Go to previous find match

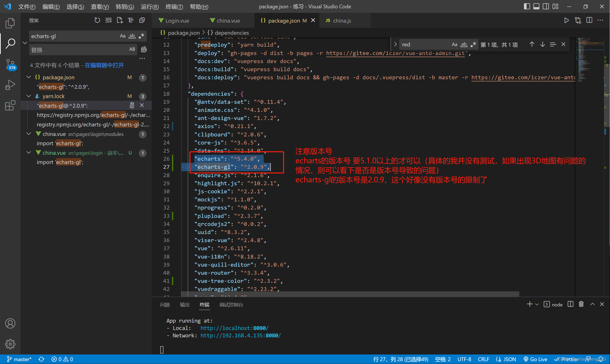click(x=532, y=44)
